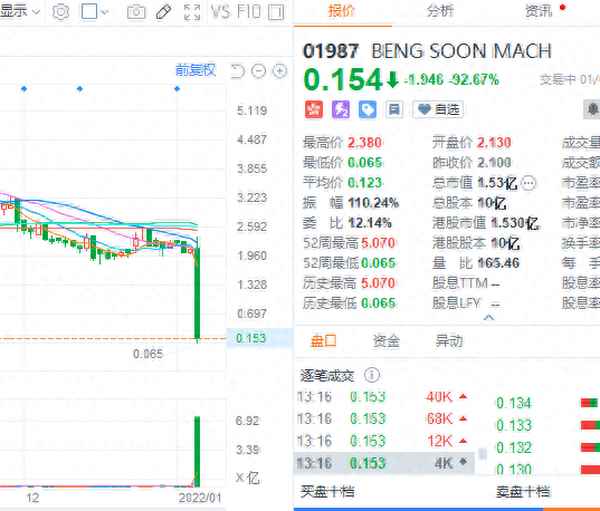Click the middle event marker above chart
The height and width of the screenshot is (511, 600).
[80, 89]
